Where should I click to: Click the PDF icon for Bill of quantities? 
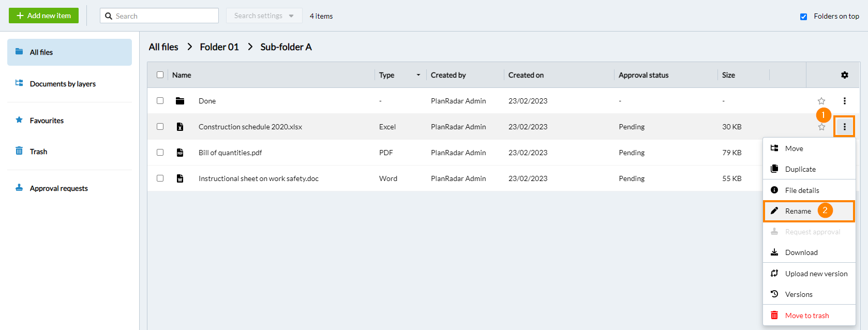coord(180,153)
